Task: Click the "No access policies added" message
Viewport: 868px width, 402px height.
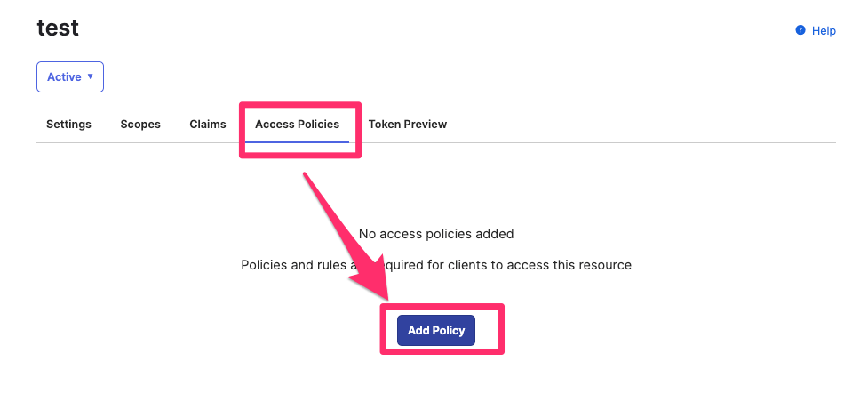Action: coord(436,234)
